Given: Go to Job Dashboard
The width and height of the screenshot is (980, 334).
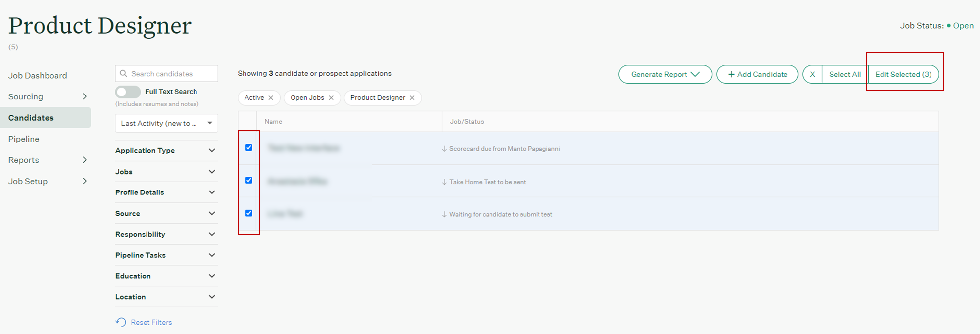Looking at the screenshot, I should tap(38, 75).
